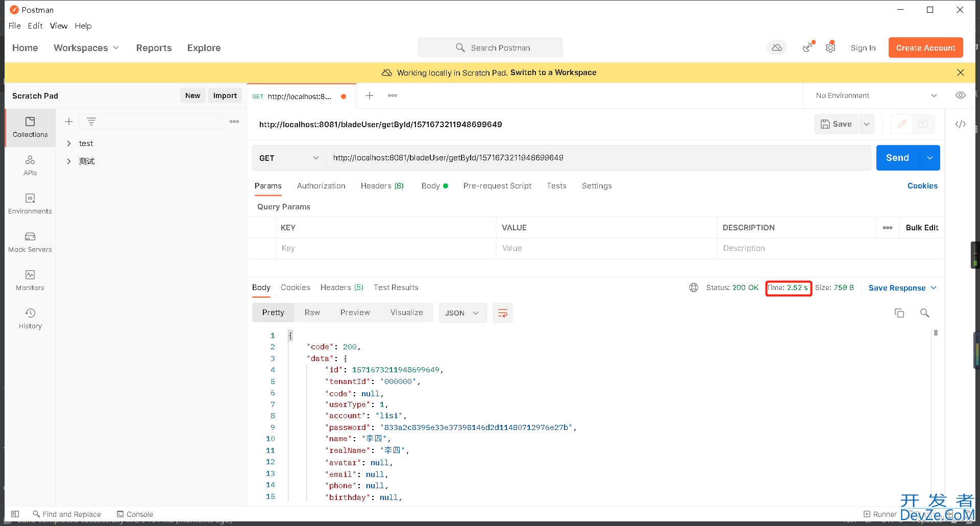Toggle environment quick look eye icon
Screen dimensions: 980x526
pyautogui.click(x=961, y=95)
